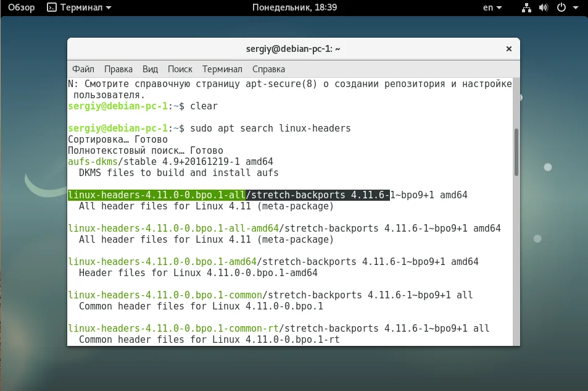
Task: Close the sergiy@debian-pc-1 terminal window
Action: tap(509, 49)
